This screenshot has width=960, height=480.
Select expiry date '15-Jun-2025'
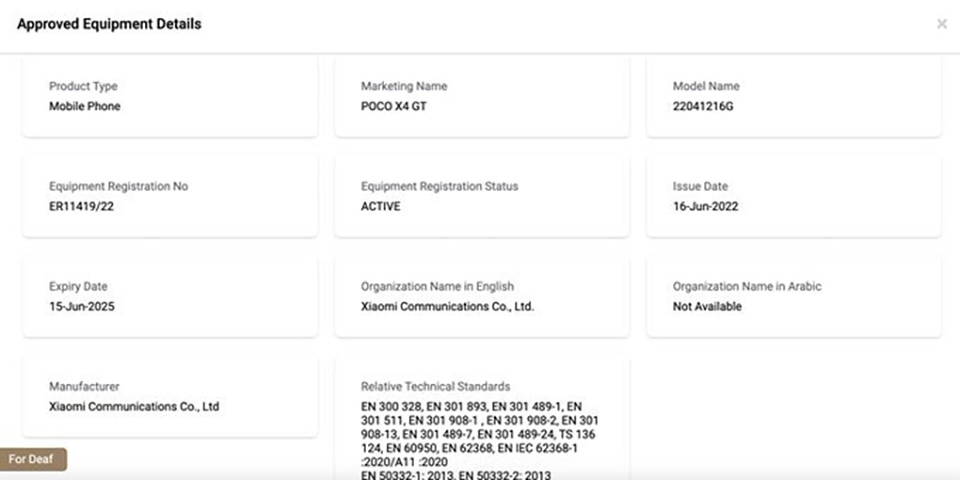pos(81,306)
